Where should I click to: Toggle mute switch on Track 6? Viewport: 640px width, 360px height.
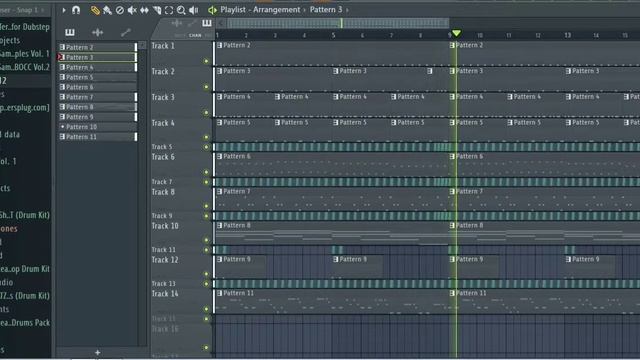(x=206, y=172)
